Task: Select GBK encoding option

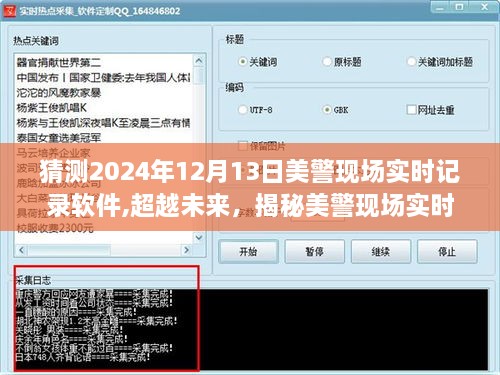Action: 336,110
